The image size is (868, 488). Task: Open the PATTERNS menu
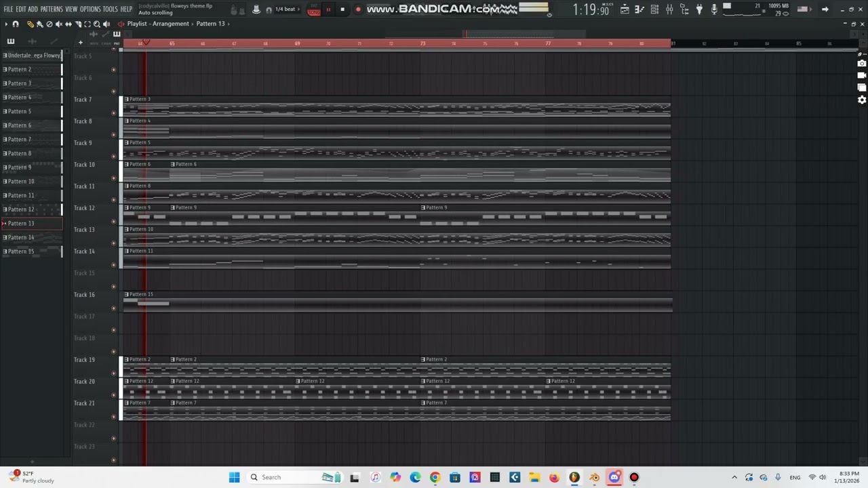coord(52,9)
